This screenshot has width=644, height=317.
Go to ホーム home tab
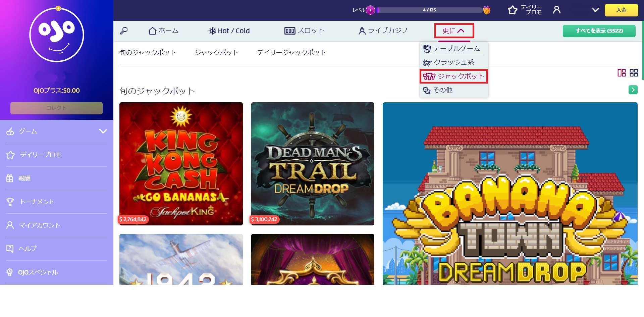coord(163,31)
